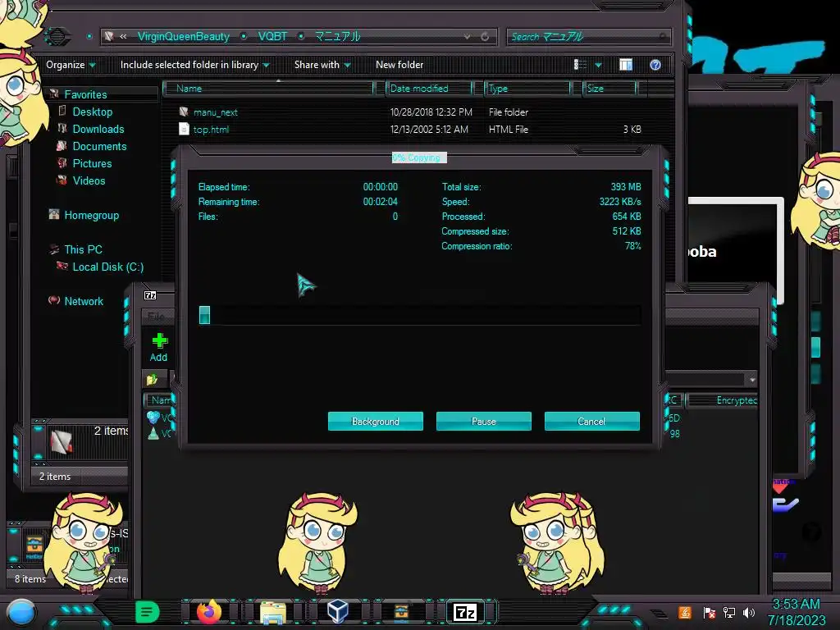Open the view options dropdown arrow
This screenshot has width=840, height=630.
[x=598, y=66]
